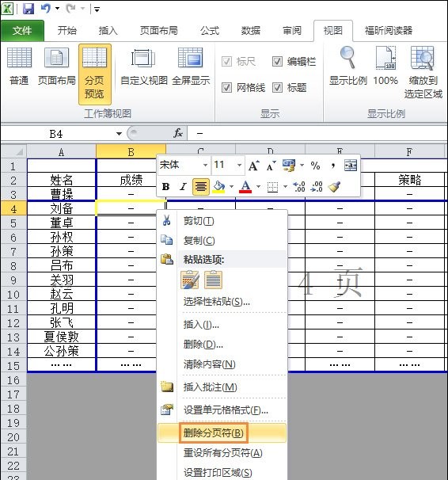Click the fx insert function icon
Screen dimensions: 448x480
pos(178,133)
